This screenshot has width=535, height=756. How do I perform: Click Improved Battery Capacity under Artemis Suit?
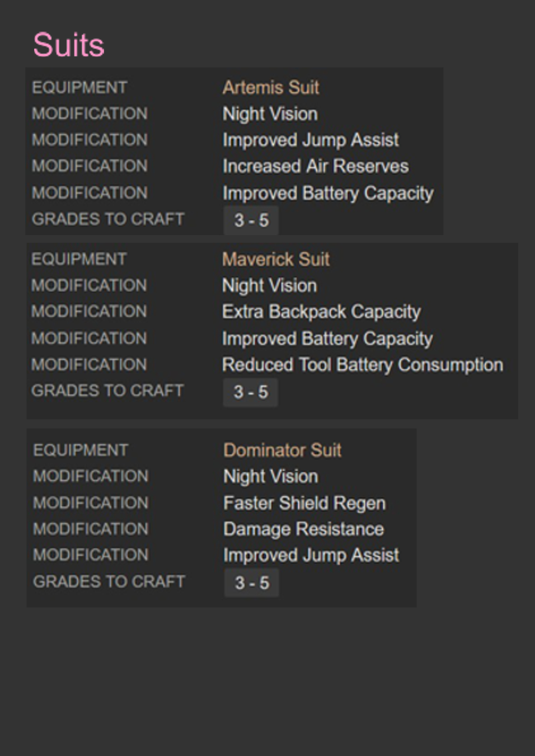[x=328, y=193]
